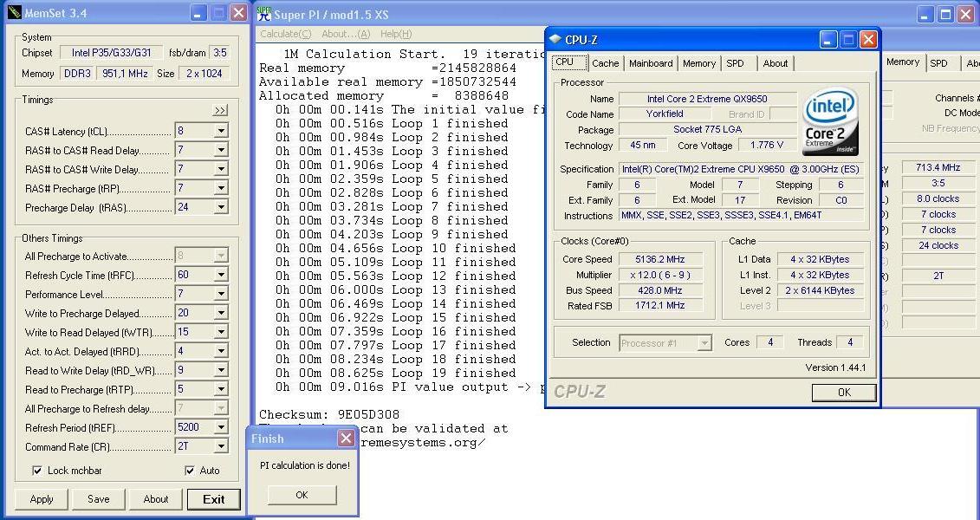Open the About menu in Super PI

click(346, 34)
